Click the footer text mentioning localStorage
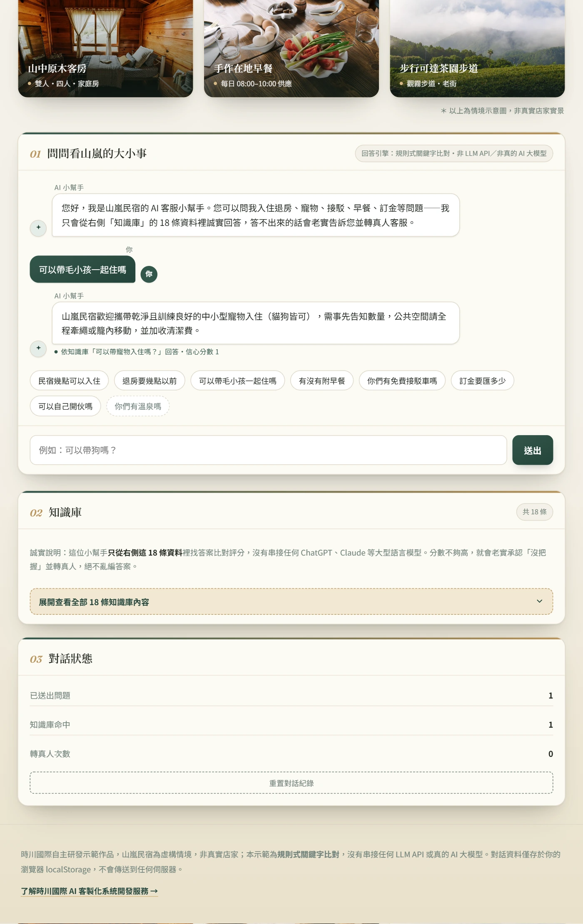The width and height of the screenshot is (583, 924). pyautogui.click(x=291, y=862)
